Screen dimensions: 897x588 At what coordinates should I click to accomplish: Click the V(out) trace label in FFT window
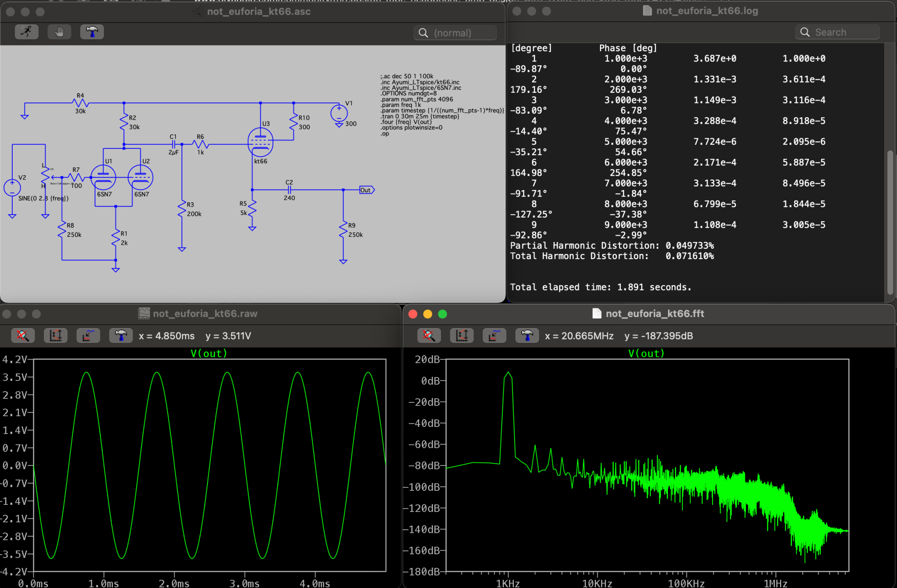(x=646, y=353)
